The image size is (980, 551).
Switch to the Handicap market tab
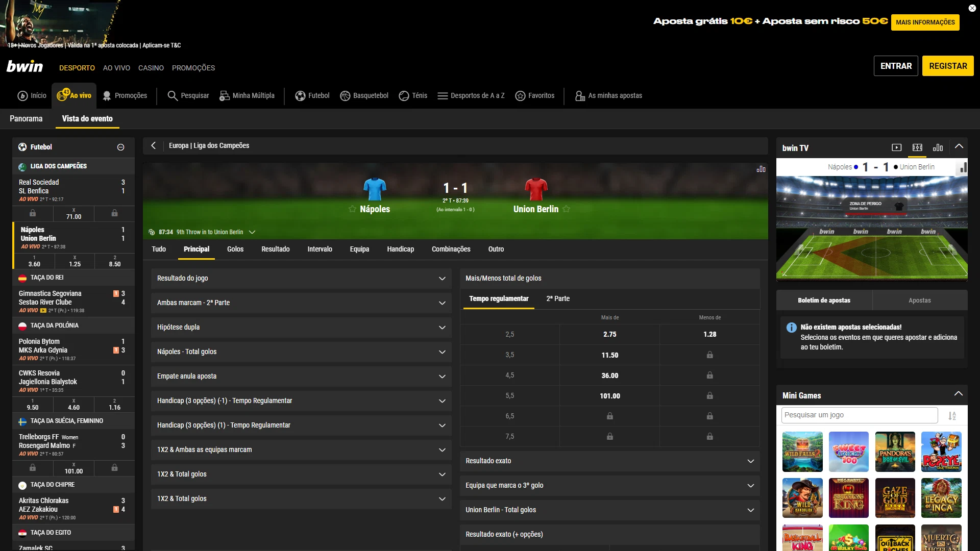coord(400,249)
